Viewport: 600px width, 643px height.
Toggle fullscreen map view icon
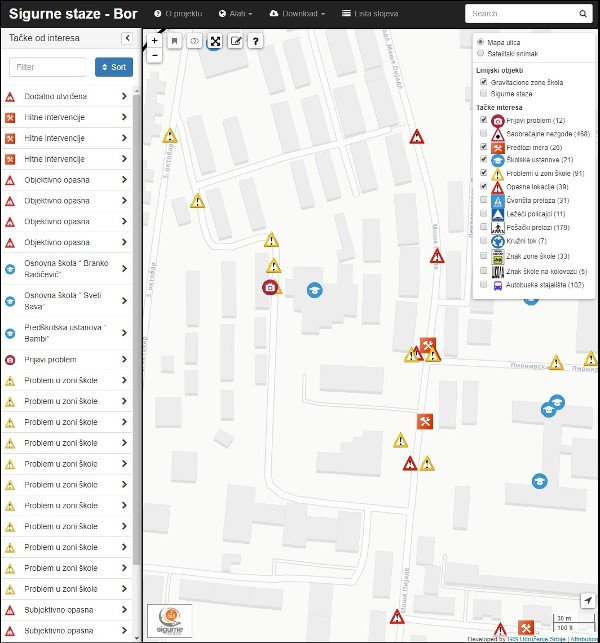coord(214,42)
